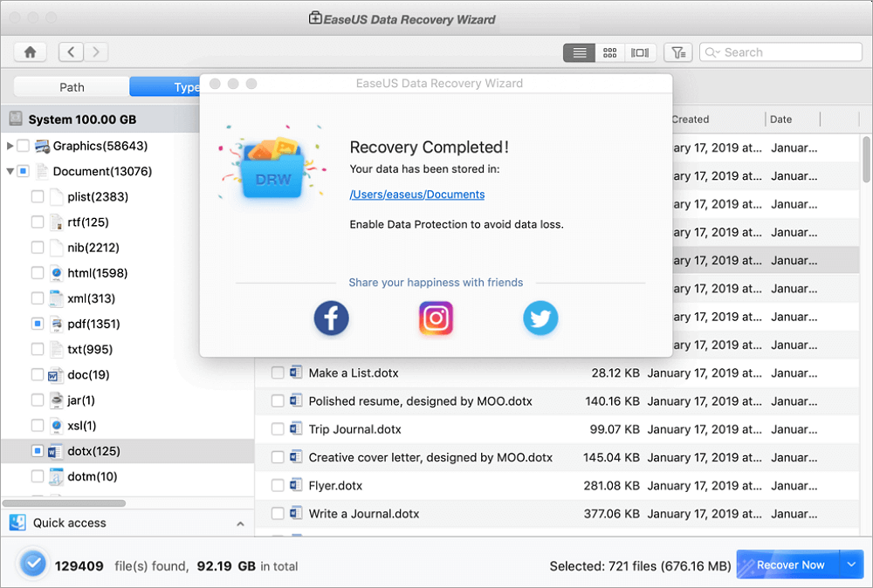This screenshot has width=873, height=588.
Task: Switch to filmstrip preview view
Action: click(x=640, y=53)
